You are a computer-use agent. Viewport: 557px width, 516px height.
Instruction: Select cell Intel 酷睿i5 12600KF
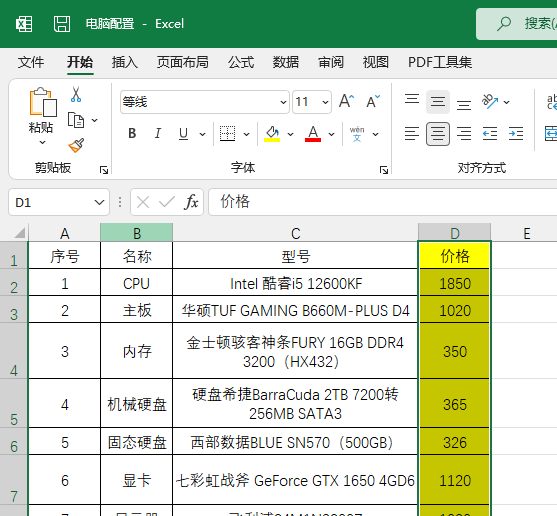295,283
